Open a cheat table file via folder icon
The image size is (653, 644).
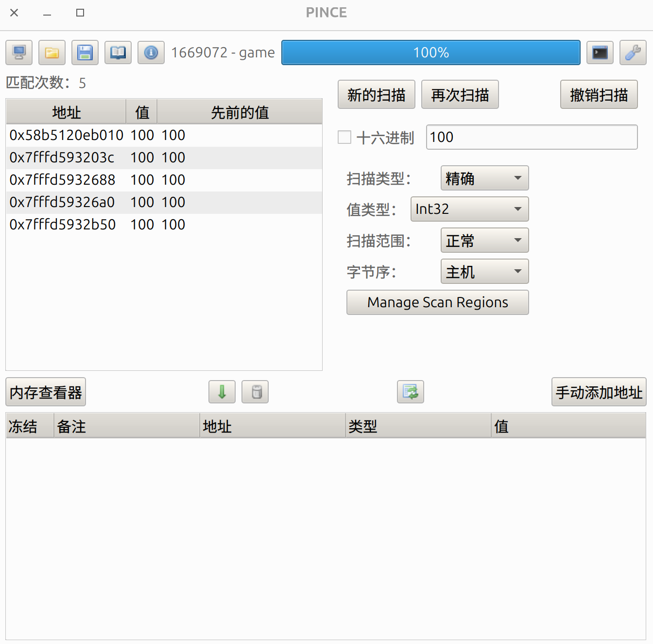tap(52, 52)
